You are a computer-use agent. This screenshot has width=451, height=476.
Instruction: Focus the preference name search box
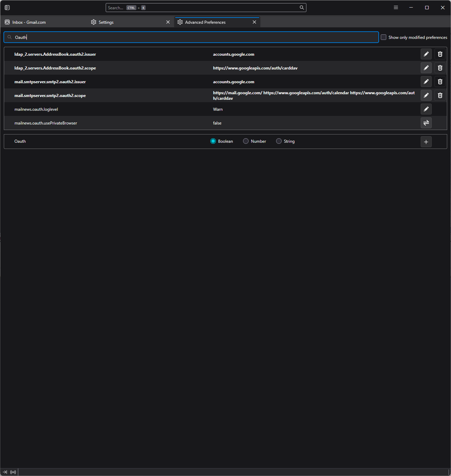[x=191, y=37]
